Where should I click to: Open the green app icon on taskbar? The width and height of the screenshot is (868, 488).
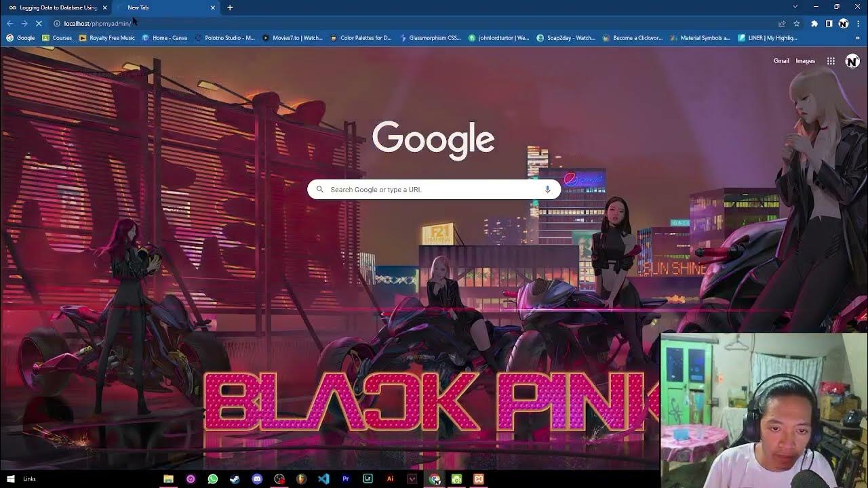tap(456, 479)
